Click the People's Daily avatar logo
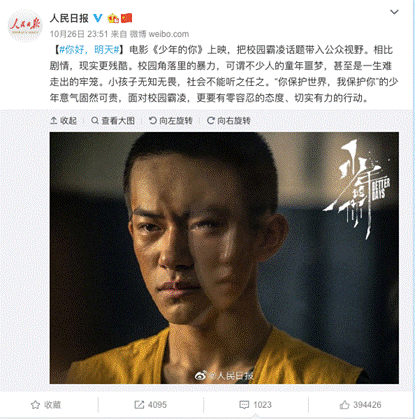The height and width of the screenshot is (419, 415). point(25,26)
